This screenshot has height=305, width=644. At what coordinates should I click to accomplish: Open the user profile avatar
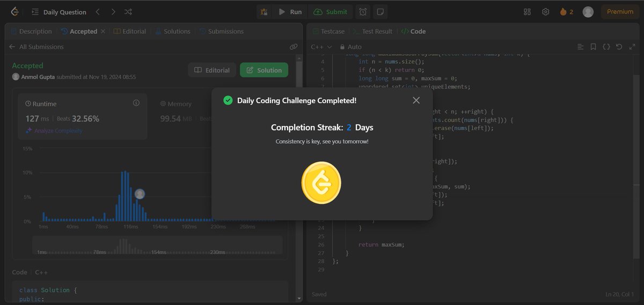tap(588, 12)
